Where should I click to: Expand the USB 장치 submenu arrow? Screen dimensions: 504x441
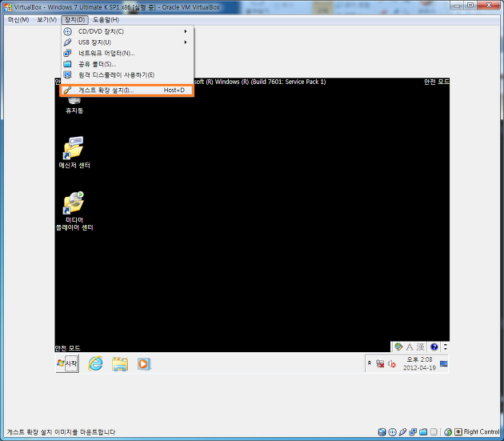186,42
